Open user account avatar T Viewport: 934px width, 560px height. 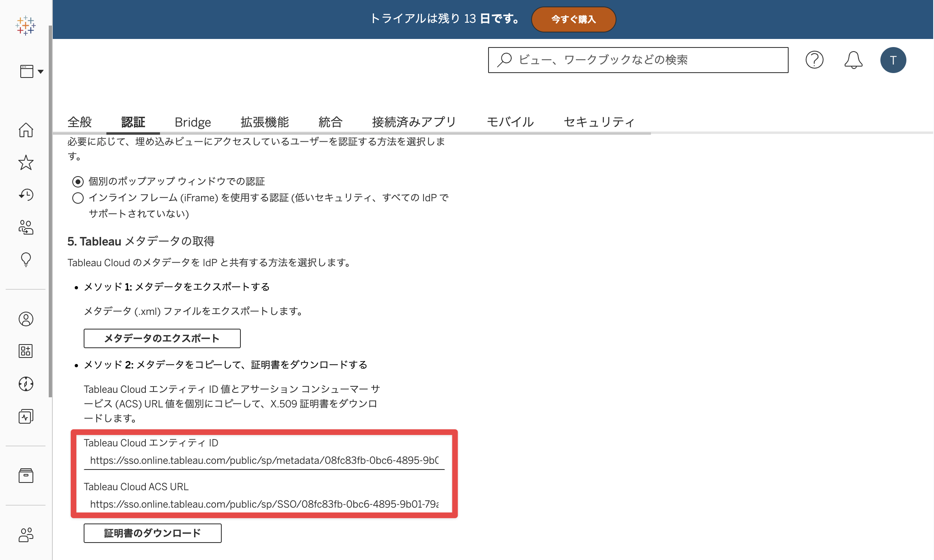coord(893,60)
